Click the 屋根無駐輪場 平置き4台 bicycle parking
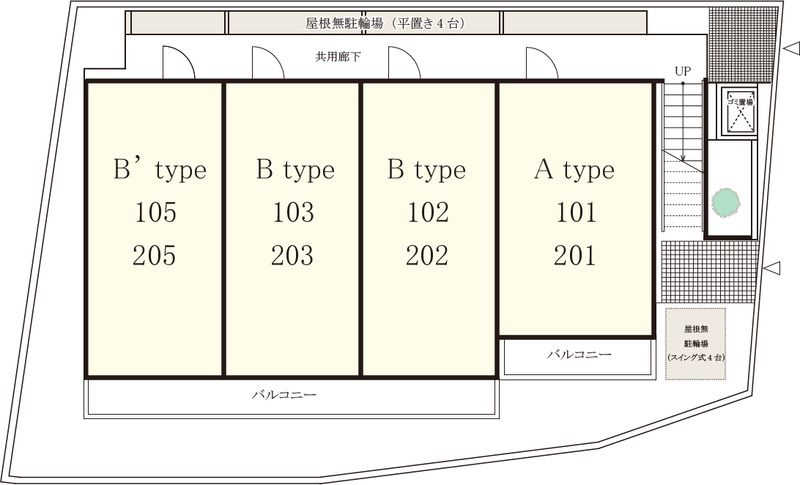Viewport: 800px width, 485px height. tap(386, 23)
